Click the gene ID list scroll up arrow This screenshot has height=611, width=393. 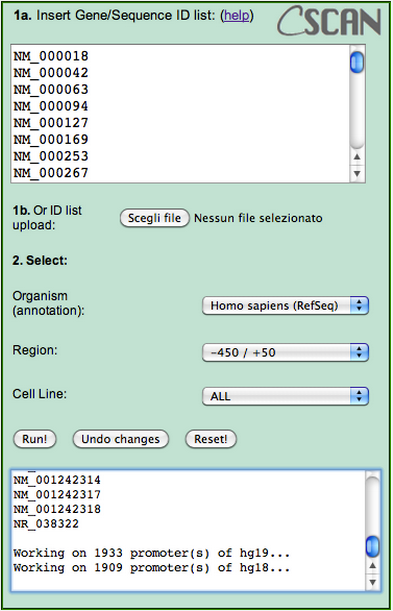click(357, 157)
